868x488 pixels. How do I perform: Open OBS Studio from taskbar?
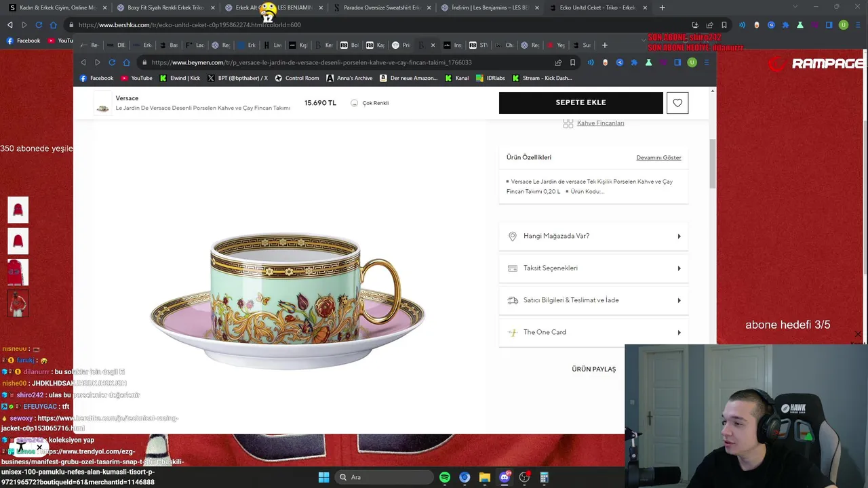(x=524, y=477)
